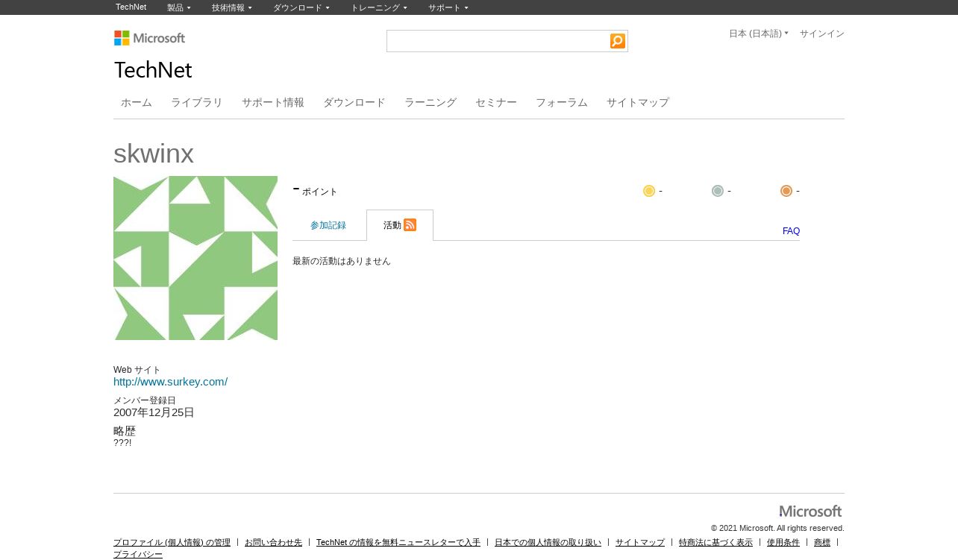The image size is (958, 560).
Task: Click the silver medal badge icon
Action: click(x=718, y=191)
